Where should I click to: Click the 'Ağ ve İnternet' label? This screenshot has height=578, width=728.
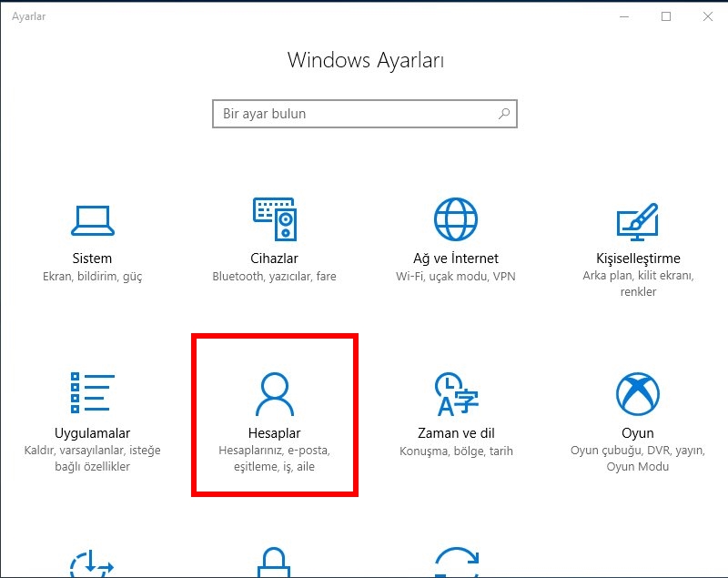456,259
